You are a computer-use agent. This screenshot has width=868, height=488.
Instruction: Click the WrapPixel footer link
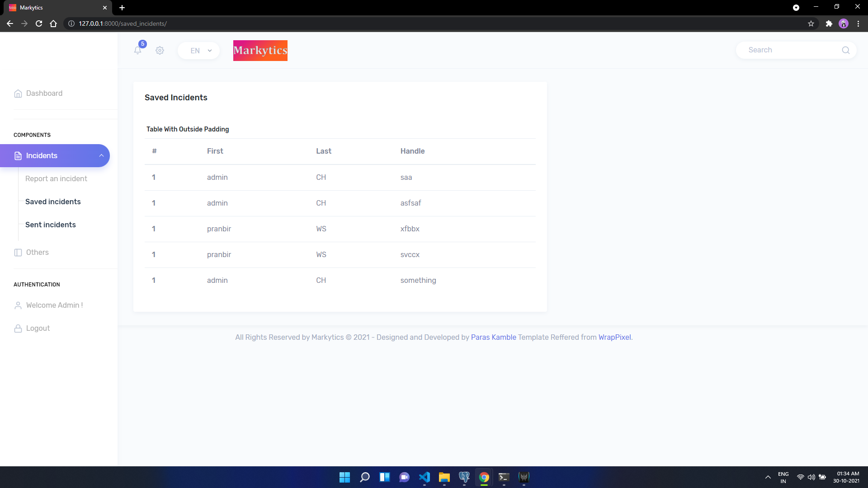pos(615,337)
